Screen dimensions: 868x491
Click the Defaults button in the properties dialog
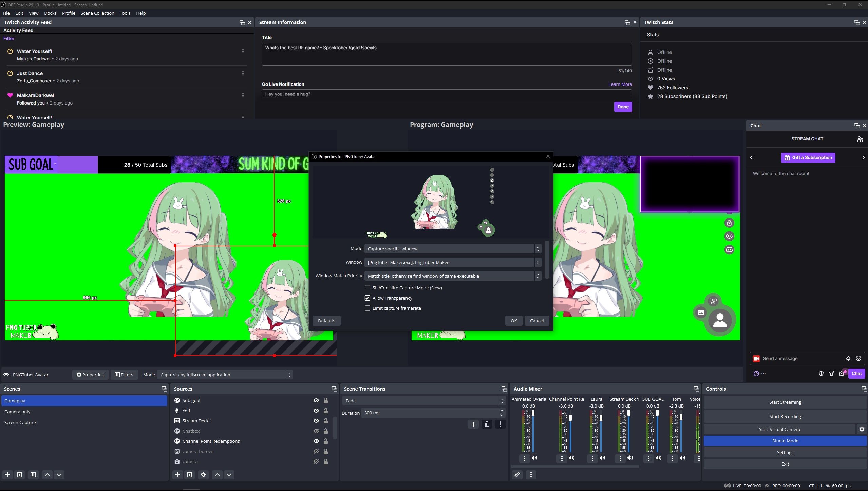tap(326, 320)
